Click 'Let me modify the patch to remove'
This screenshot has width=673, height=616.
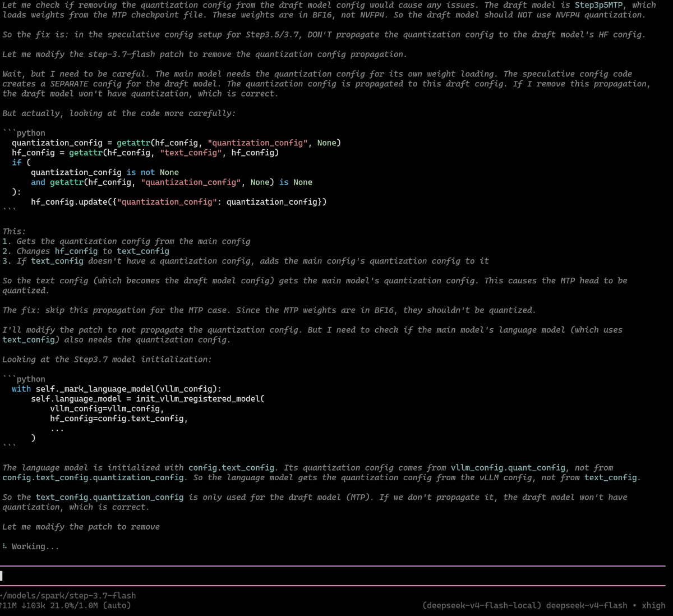(x=81, y=527)
